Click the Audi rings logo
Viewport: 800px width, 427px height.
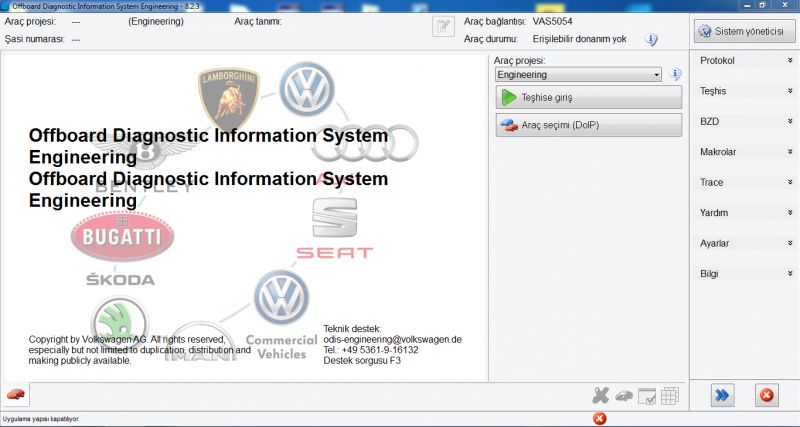coord(365,143)
